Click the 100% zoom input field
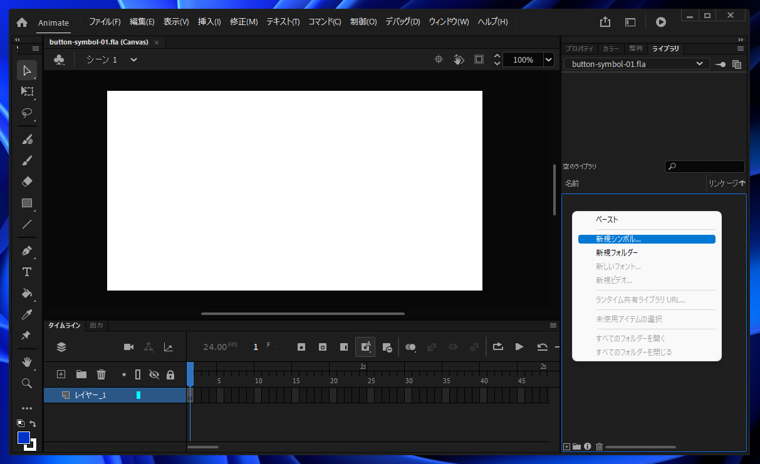760x464 pixels. pos(523,60)
